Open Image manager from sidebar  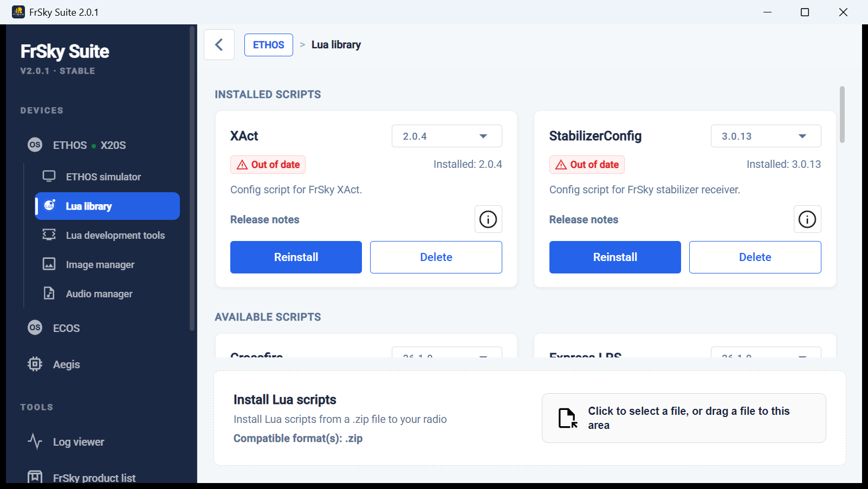point(107,264)
